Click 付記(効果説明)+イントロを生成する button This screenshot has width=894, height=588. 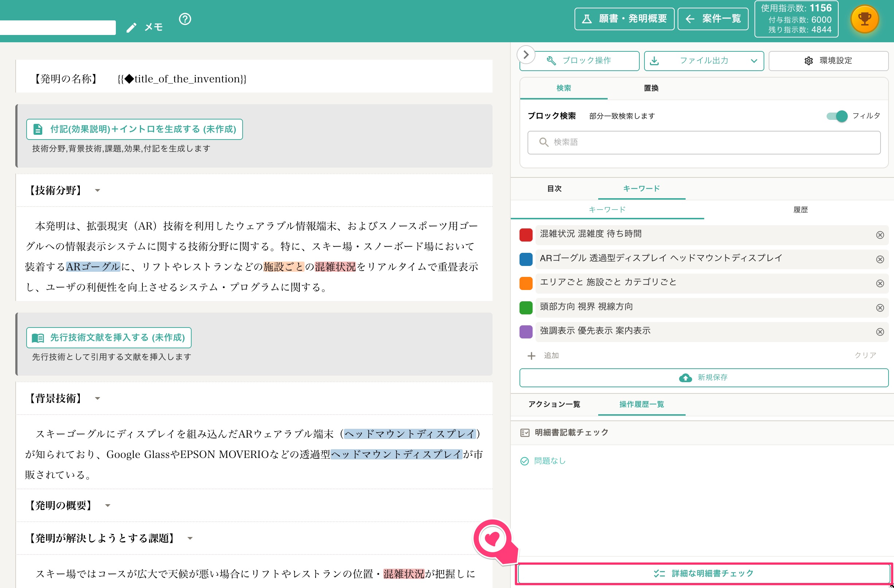point(134,129)
